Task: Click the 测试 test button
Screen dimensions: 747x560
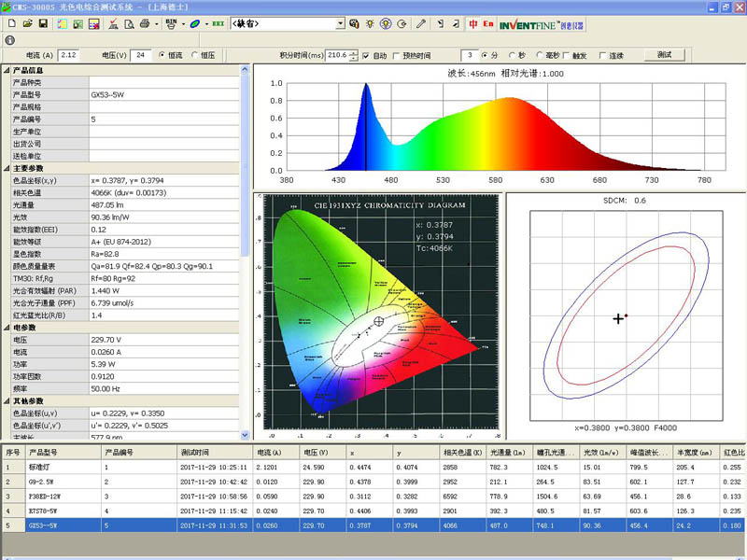Action: click(x=663, y=55)
